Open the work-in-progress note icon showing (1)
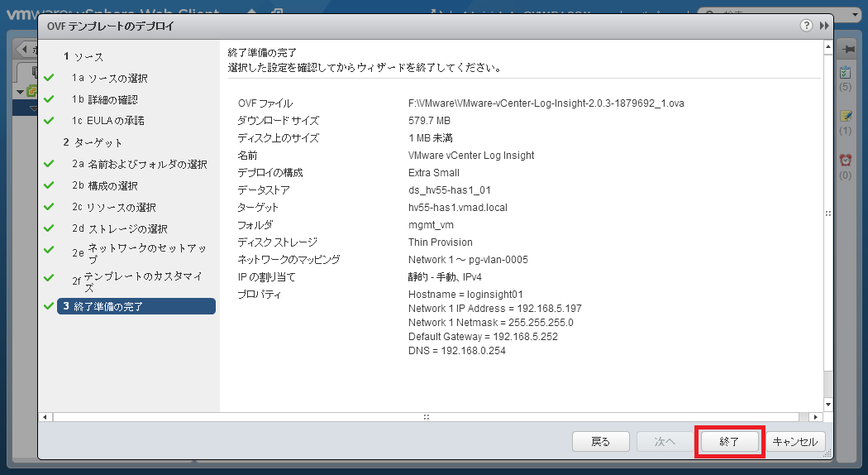This screenshot has height=475, width=868. (x=846, y=116)
